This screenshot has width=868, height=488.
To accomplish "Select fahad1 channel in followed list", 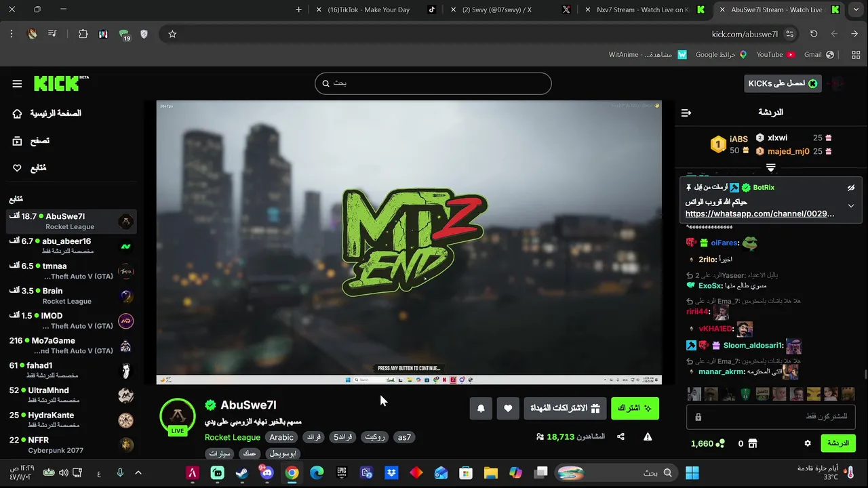I will click(x=71, y=370).
